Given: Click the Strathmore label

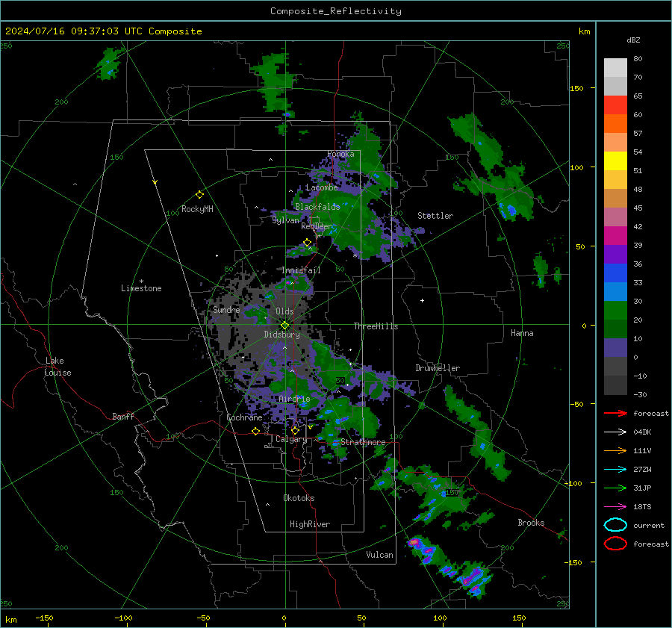Looking at the screenshot, I should click(363, 442).
